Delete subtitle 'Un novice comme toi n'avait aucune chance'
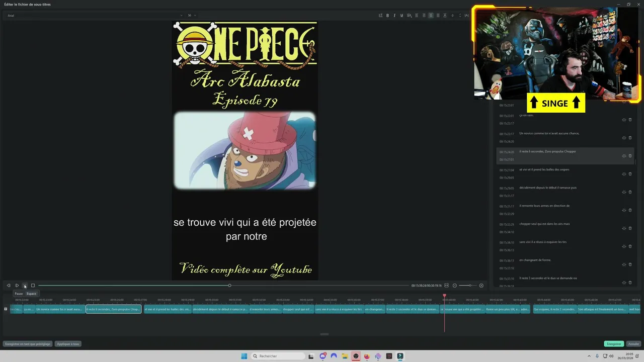644x362 pixels. [630, 138]
